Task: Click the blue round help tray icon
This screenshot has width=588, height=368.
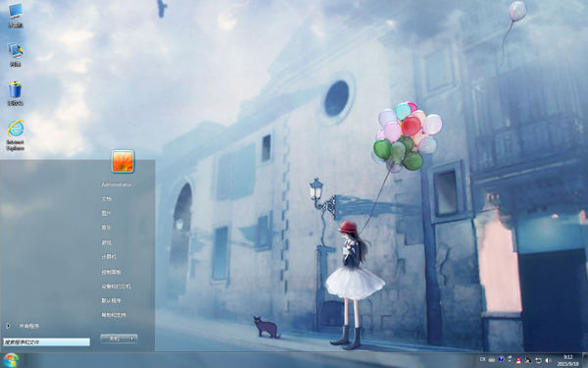Action: [501, 359]
